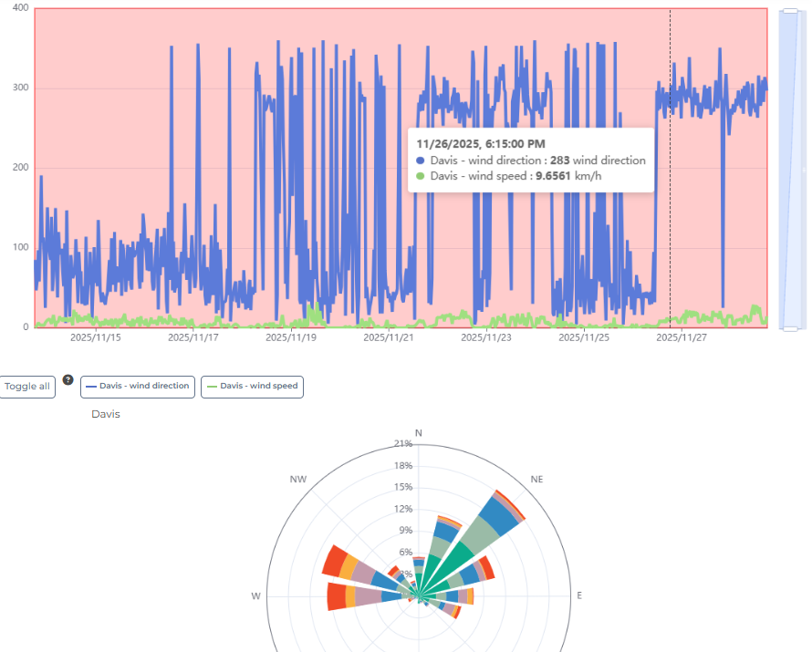Click the middle of the vertical zoom slider
Screen dimensions: 812x652
791,169
